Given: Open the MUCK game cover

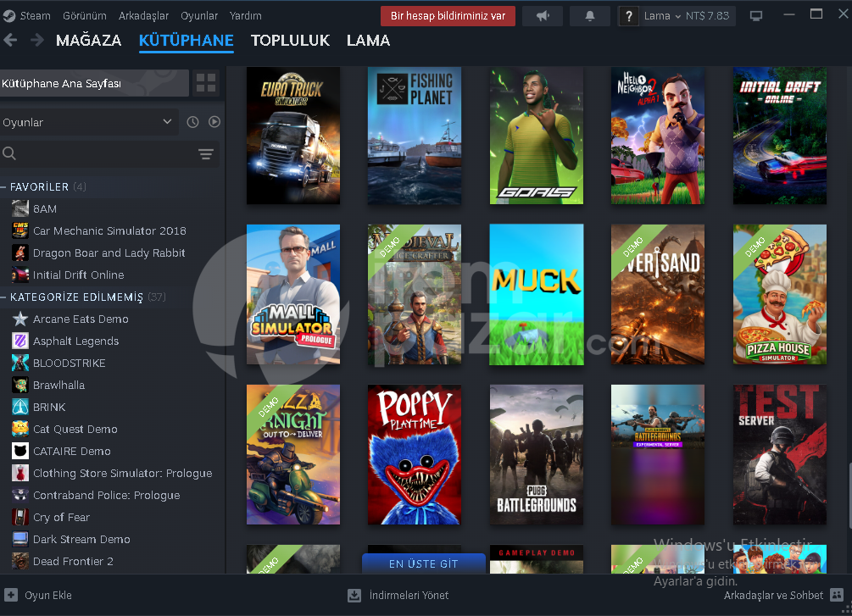Looking at the screenshot, I should click(x=537, y=294).
